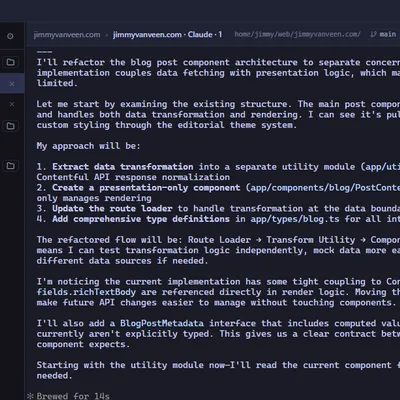Click the git branch icon

(x=373, y=34)
